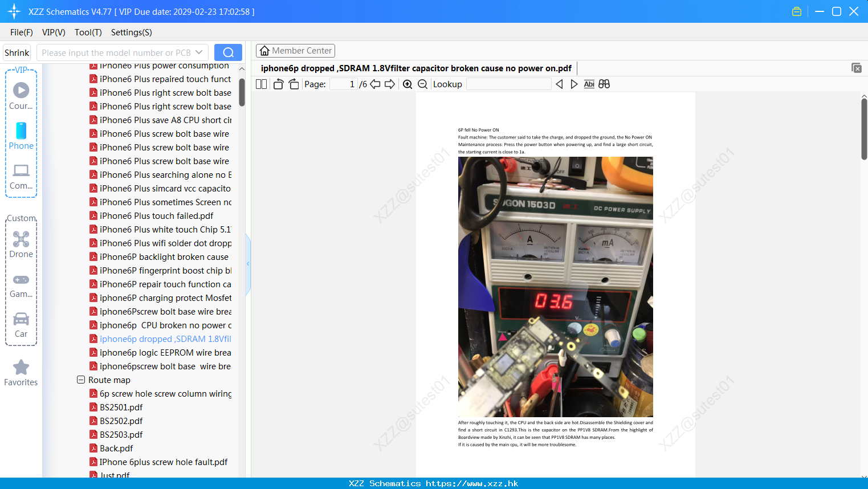Open iPhone6 Plus repaired touch funct file
This screenshot has width=868, height=489.
pyautogui.click(x=161, y=79)
